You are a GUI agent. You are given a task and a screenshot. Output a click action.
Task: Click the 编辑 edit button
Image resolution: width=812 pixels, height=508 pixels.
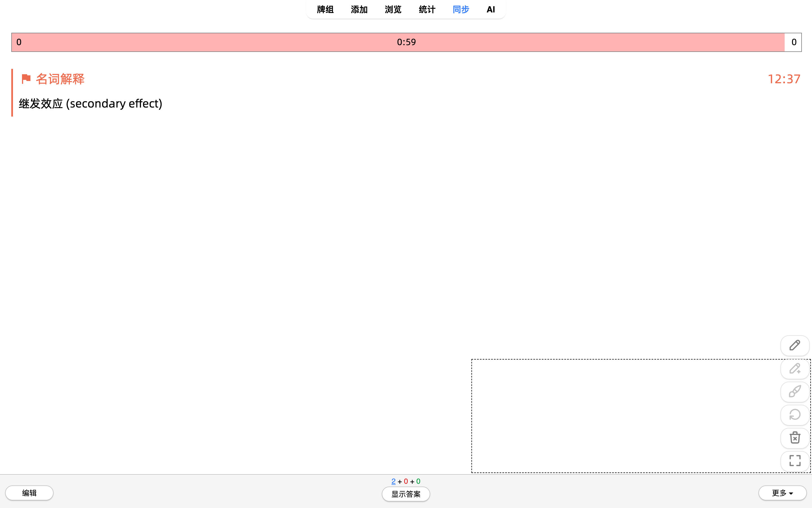click(x=29, y=493)
